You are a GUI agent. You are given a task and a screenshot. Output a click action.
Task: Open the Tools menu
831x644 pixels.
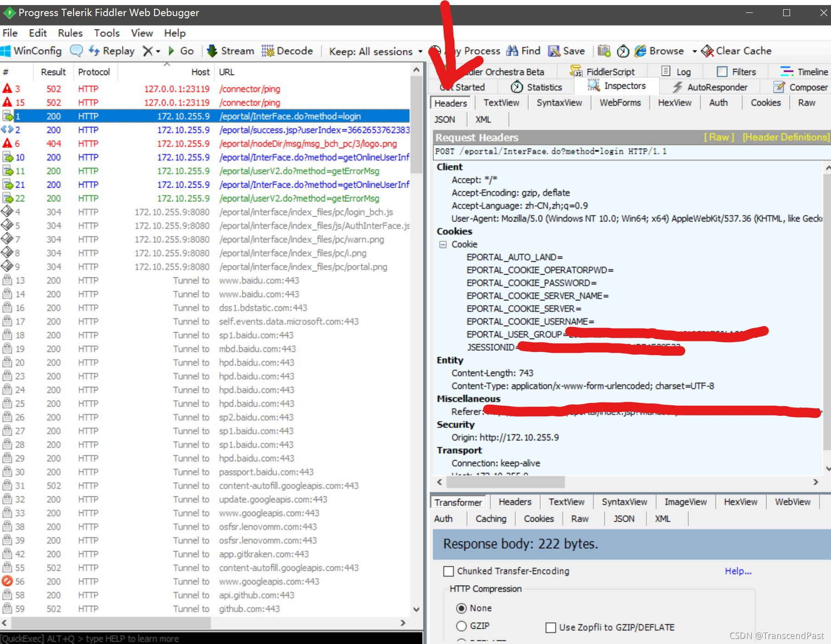tap(107, 33)
